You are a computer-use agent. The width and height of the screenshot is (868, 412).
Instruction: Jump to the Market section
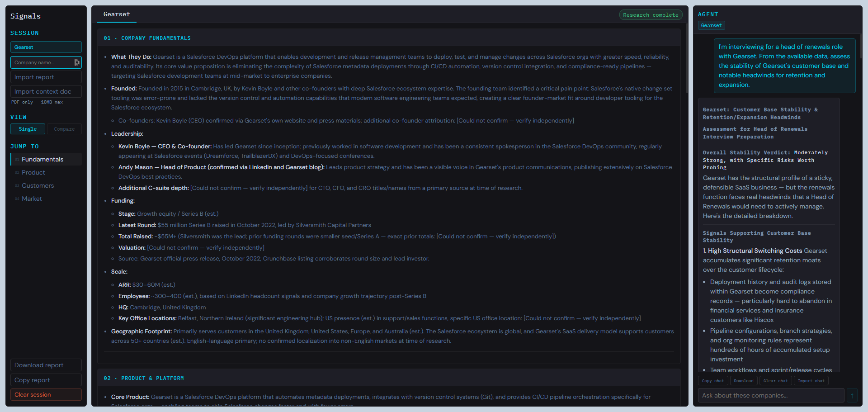[46, 199]
